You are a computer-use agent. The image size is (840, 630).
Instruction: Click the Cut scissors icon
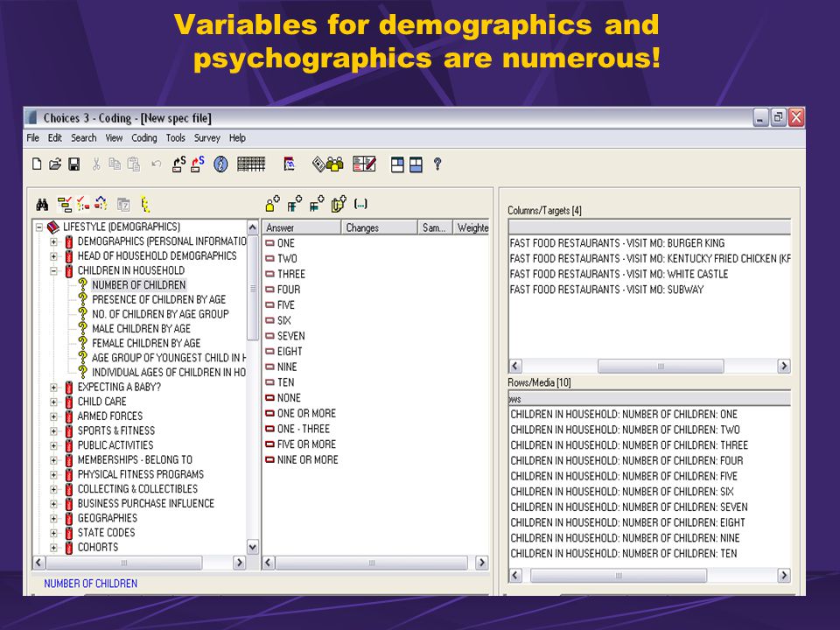point(96,164)
